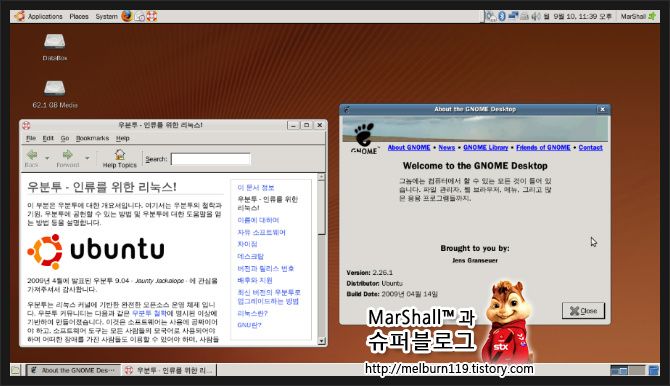The height and width of the screenshot is (386, 670).
Task: Open the File menu in help browser
Action: [x=31, y=138]
